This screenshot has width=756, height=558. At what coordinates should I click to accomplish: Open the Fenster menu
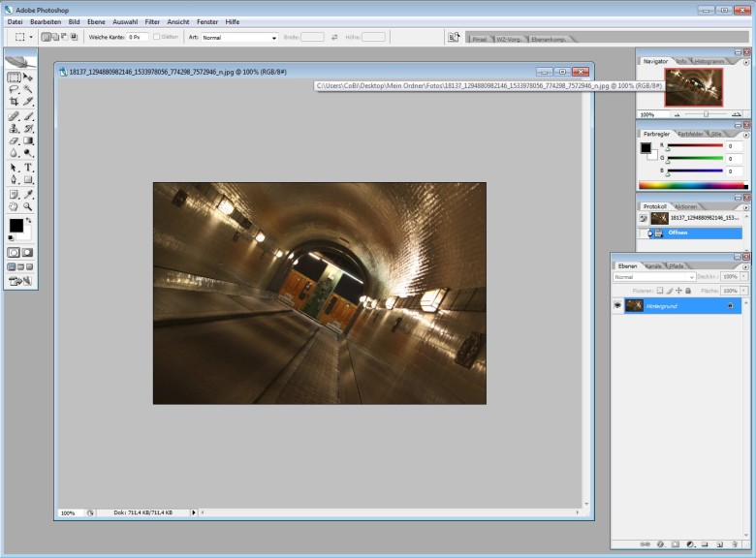(207, 21)
